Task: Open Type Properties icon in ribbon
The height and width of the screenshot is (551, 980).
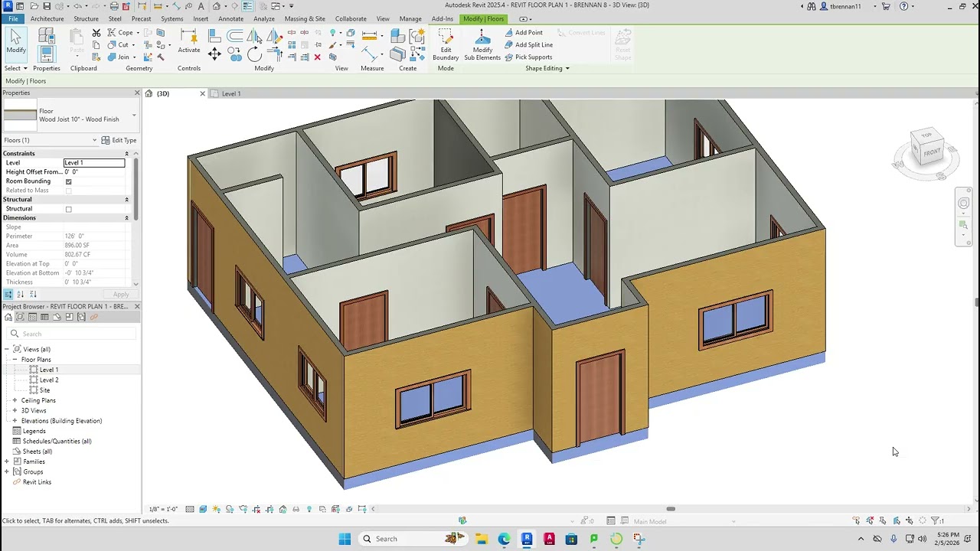Action: [x=47, y=35]
